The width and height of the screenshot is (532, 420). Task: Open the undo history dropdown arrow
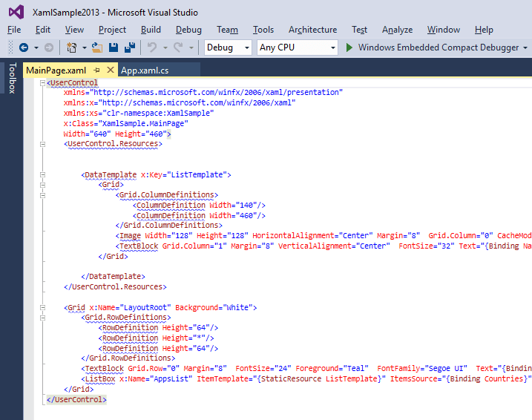[165, 47]
